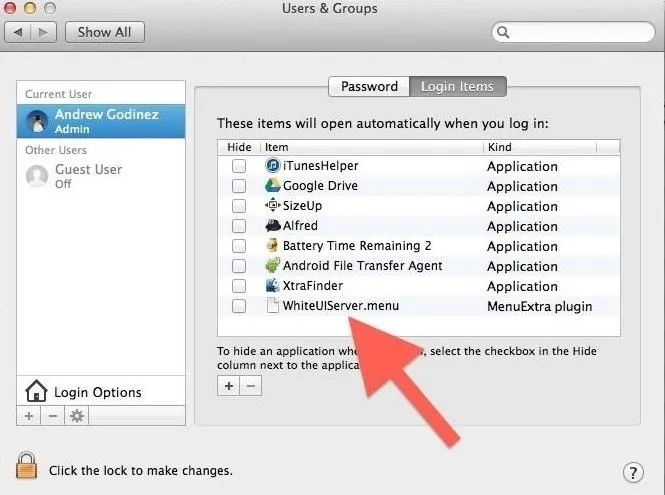Click the Show All button
Viewport: 665px width, 495px height.
[105, 32]
